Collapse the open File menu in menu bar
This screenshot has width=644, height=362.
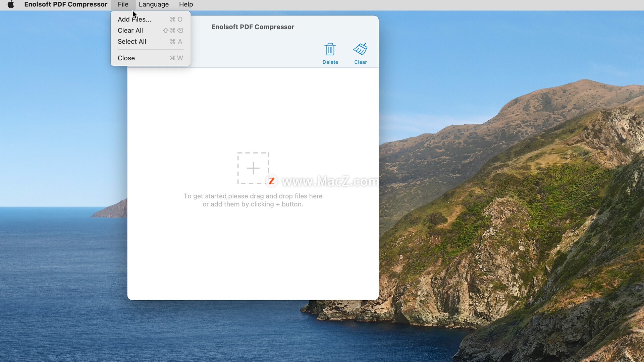tap(123, 4)
